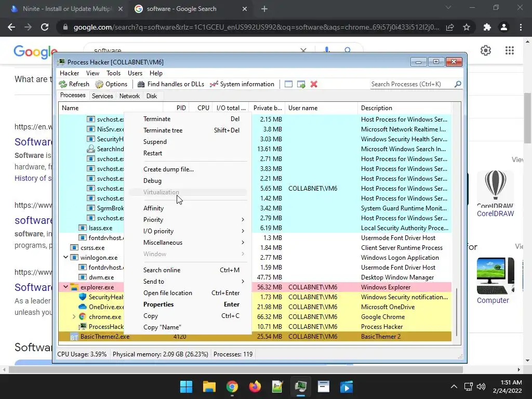
Task: Click the SecurityHealth shield icon
Action: [x=82, y=297]
